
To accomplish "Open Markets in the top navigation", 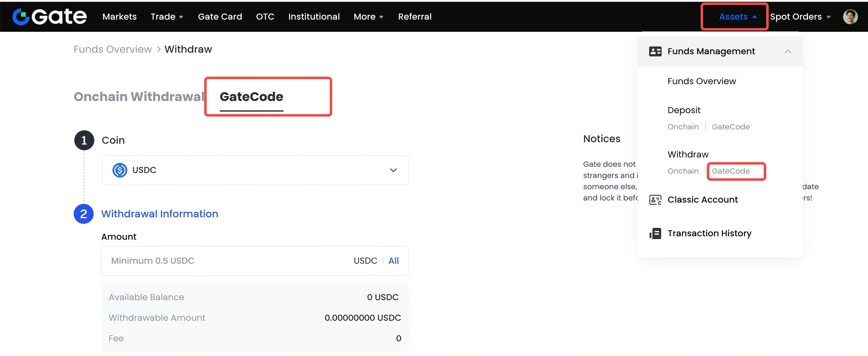I will (x=119, y=17).
